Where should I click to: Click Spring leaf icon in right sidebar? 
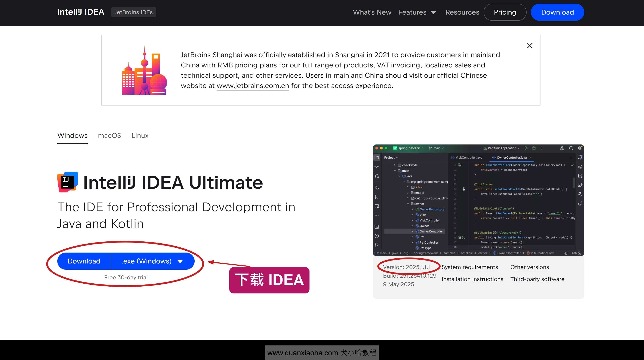point(580,203)
